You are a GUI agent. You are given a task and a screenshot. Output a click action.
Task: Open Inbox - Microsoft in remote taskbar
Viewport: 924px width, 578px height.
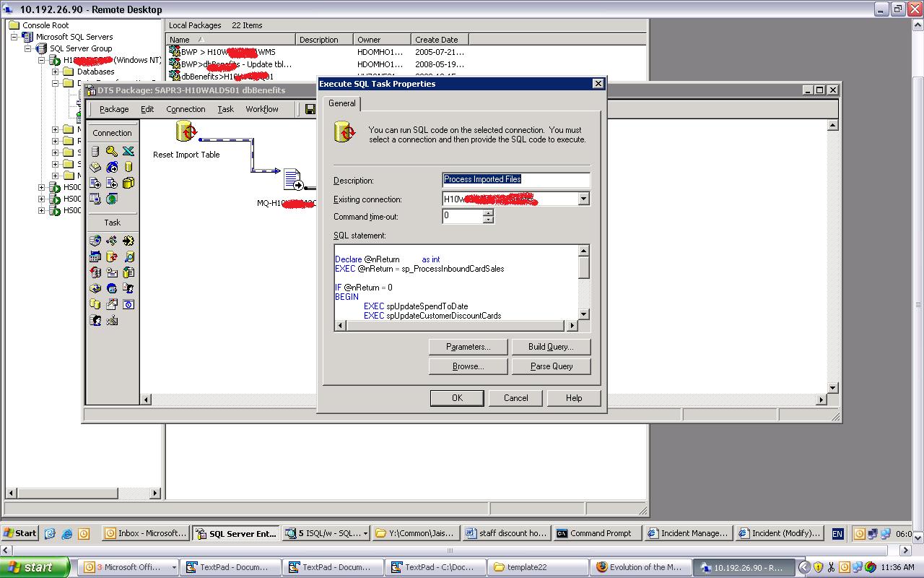tap(146, 533)
